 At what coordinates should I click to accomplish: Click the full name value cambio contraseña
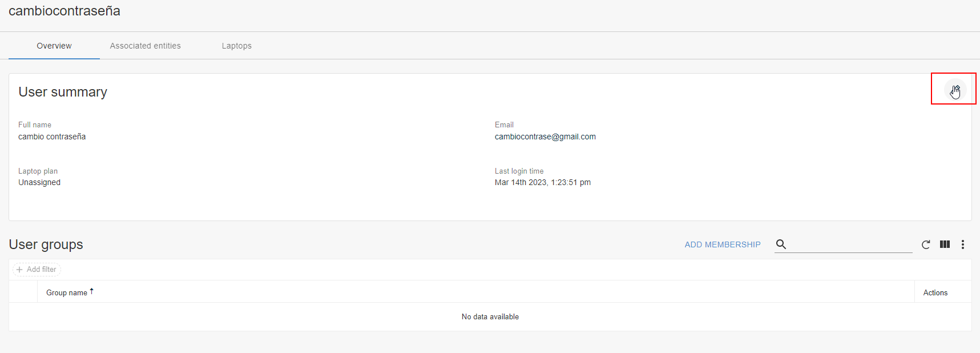tap(52, 137)
